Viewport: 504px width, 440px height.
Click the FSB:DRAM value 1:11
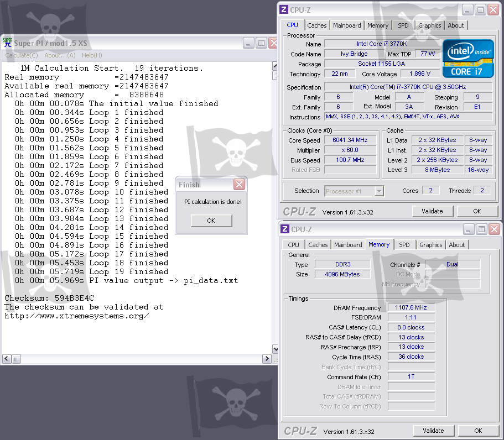[x=411, y=317]
